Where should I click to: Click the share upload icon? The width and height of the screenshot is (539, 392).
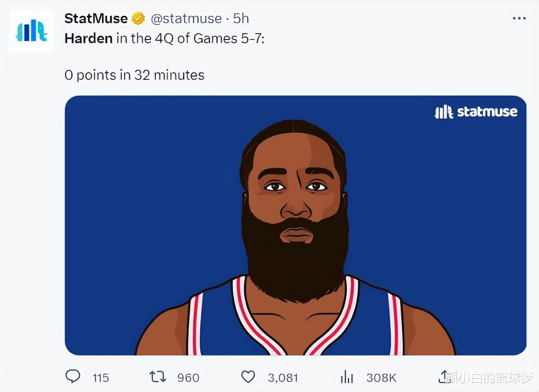444,377
